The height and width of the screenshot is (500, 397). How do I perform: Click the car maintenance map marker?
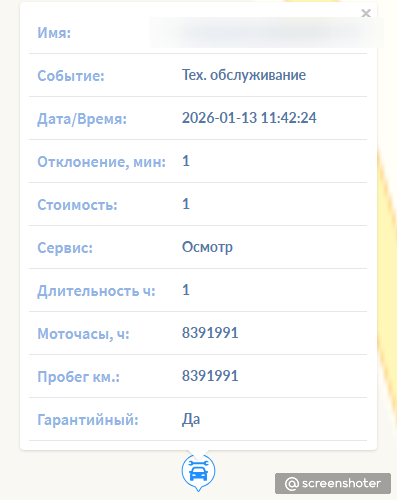pyautogui.click(x=198, y=472)
